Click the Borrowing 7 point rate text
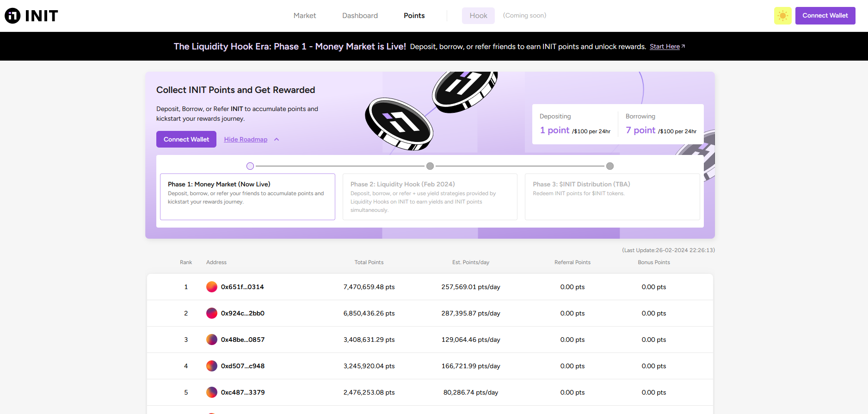This screenshot has height=414, width=868. 661,130
